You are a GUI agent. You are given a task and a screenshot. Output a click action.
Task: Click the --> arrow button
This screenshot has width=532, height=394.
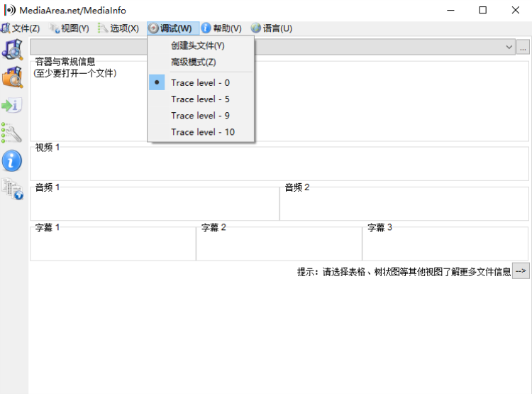click(521, 271)
